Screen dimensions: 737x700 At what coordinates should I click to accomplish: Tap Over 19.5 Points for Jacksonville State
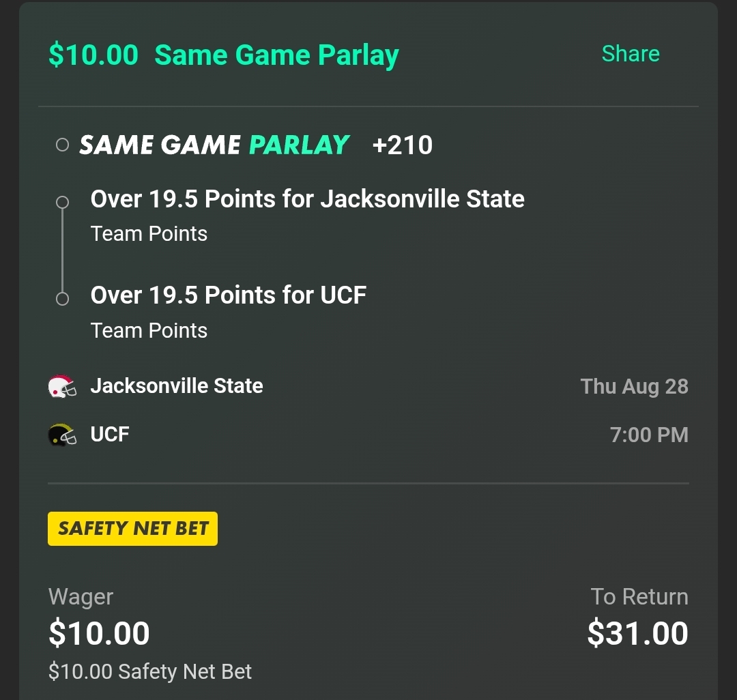coord(307,199)
